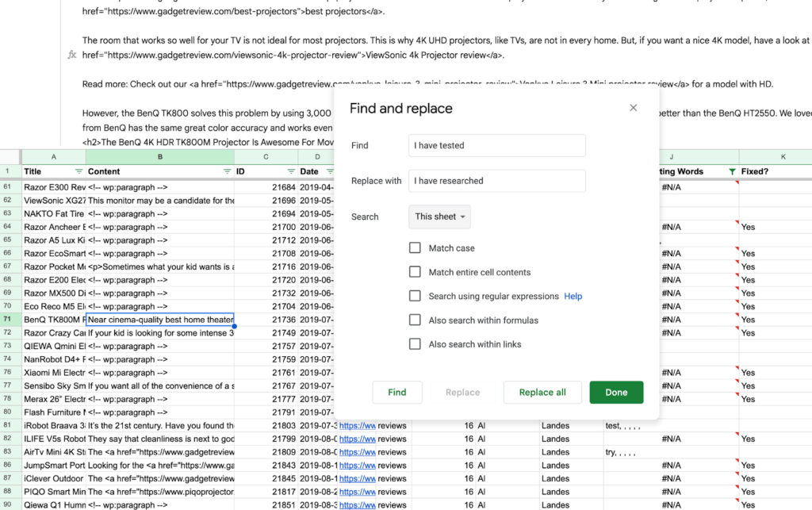
Task: Select column C header
Action: [x=266, y=157]
